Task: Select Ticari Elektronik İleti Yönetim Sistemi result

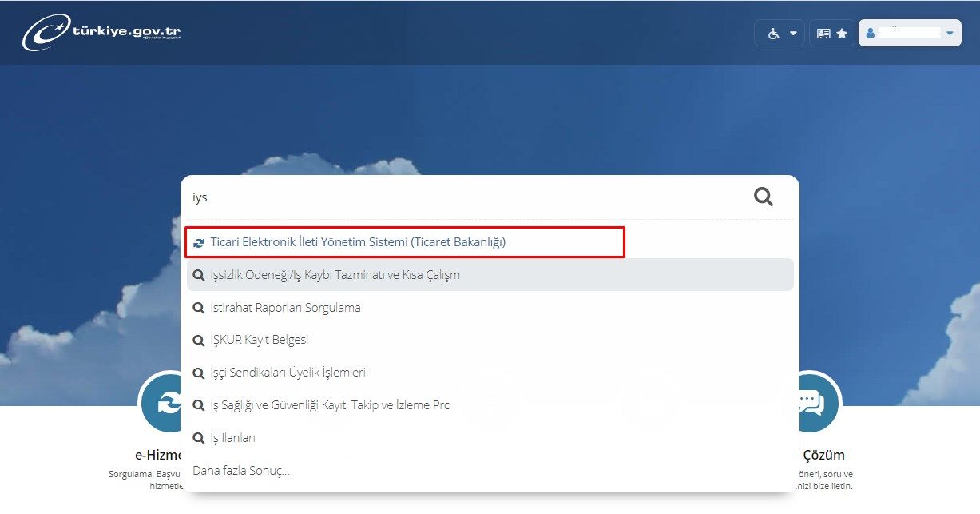Action: click(405, 241)
